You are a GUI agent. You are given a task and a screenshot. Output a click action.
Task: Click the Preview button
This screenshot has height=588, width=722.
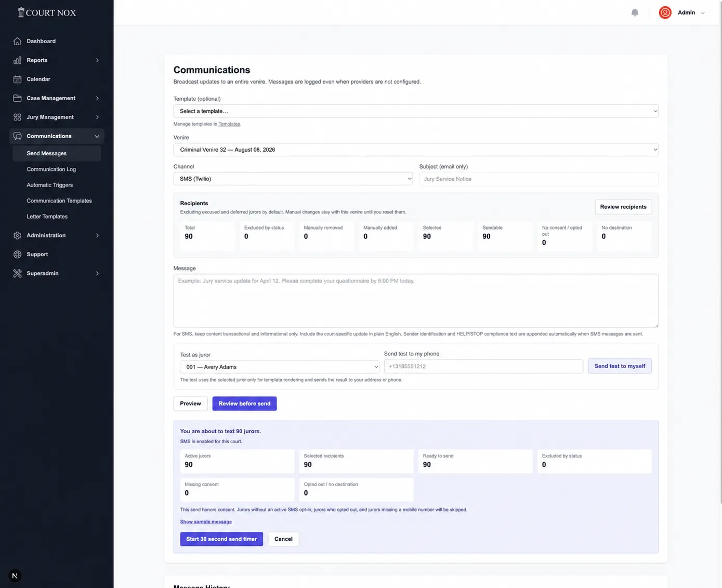point(190,404)
